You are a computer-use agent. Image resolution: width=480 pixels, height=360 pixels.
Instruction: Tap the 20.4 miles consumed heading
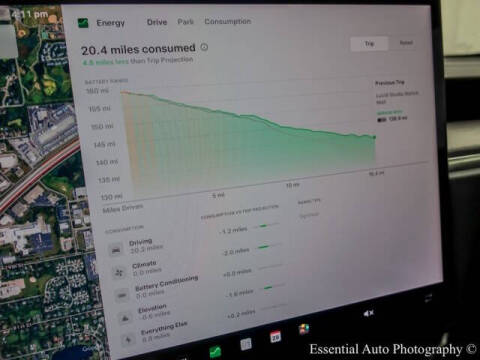coord(138,49)
